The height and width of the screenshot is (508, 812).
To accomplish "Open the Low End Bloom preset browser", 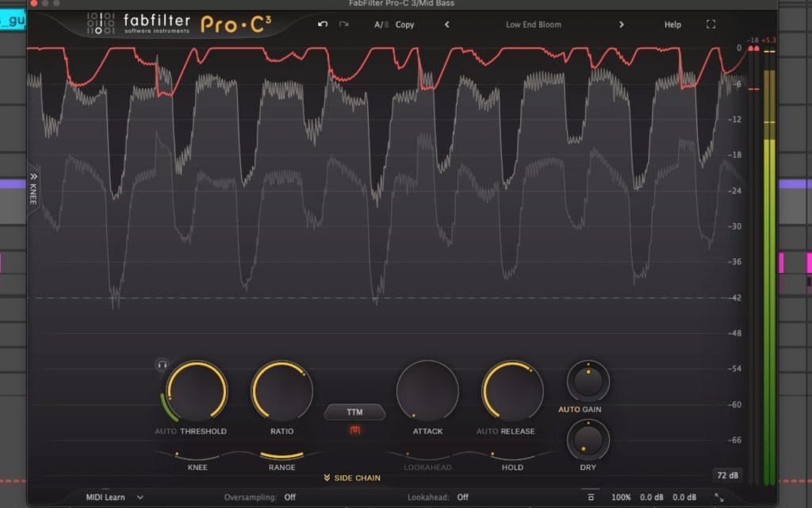I will (x=533, y=25).
